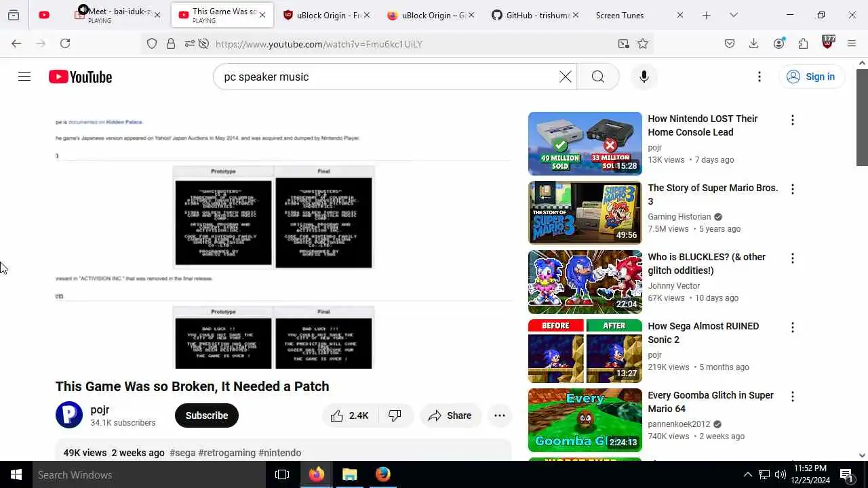Bookmark this page with the star

pyautogui.click(x=643, y=43)
